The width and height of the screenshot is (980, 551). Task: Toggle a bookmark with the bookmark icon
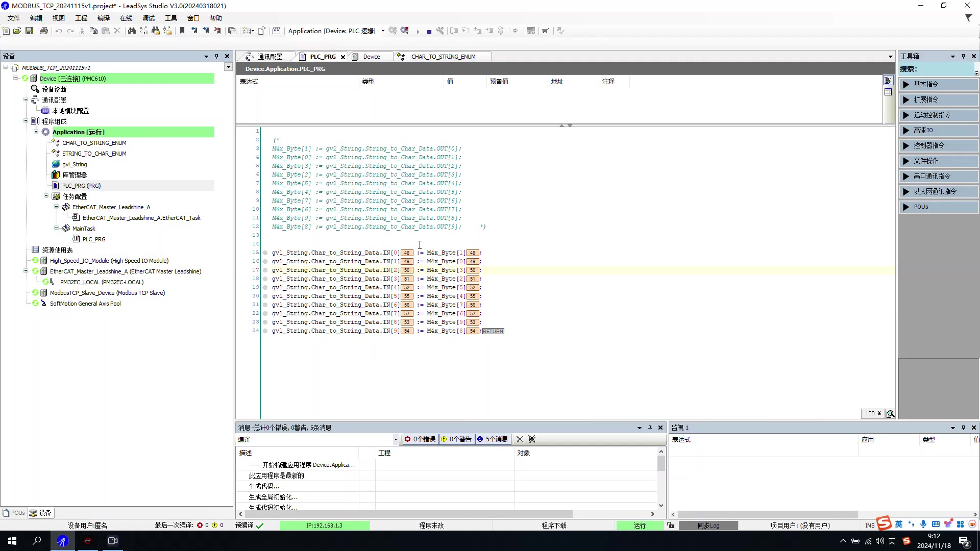[x=182, y=31]
